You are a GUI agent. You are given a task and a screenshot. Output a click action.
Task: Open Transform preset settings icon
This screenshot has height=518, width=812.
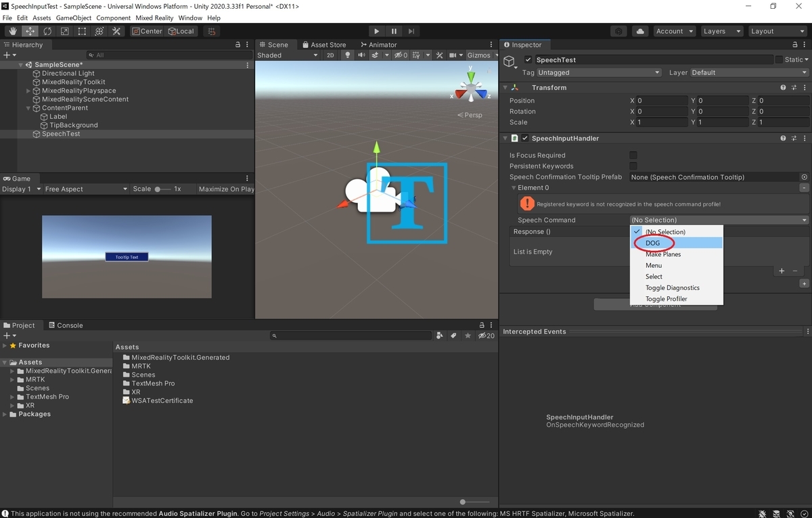click(793, 88)
